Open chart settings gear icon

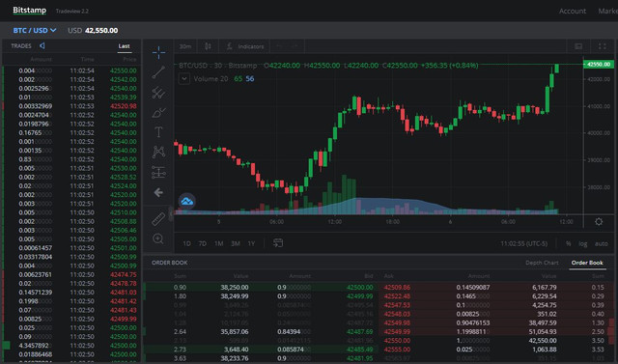click(599, 222)
